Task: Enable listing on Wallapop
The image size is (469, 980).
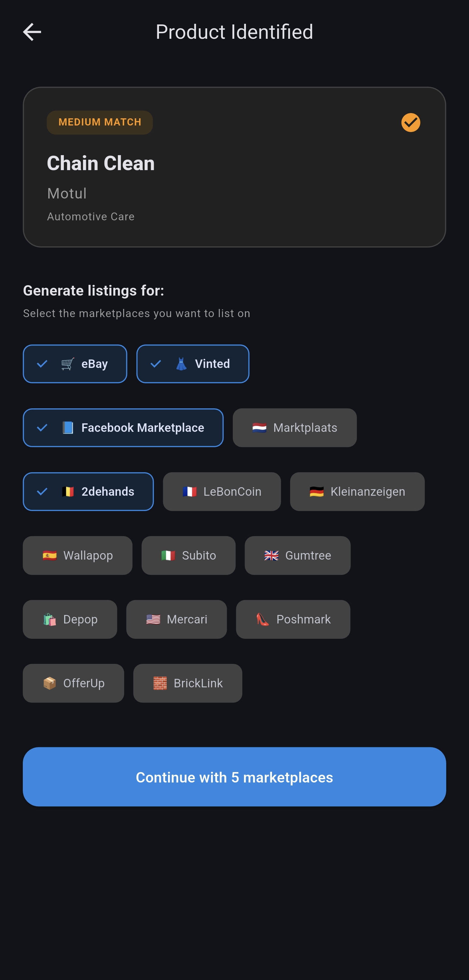Action: (x=77, y=555)
